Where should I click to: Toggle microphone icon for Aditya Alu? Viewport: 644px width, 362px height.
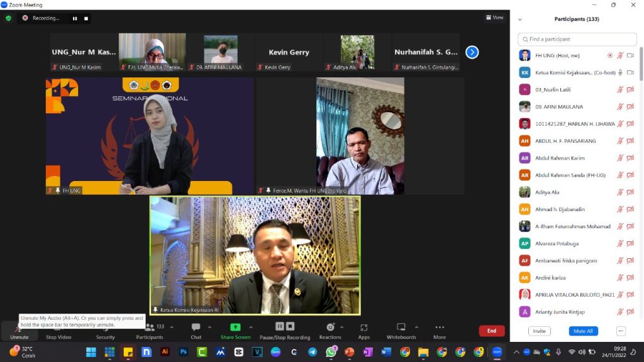(620, 192)
